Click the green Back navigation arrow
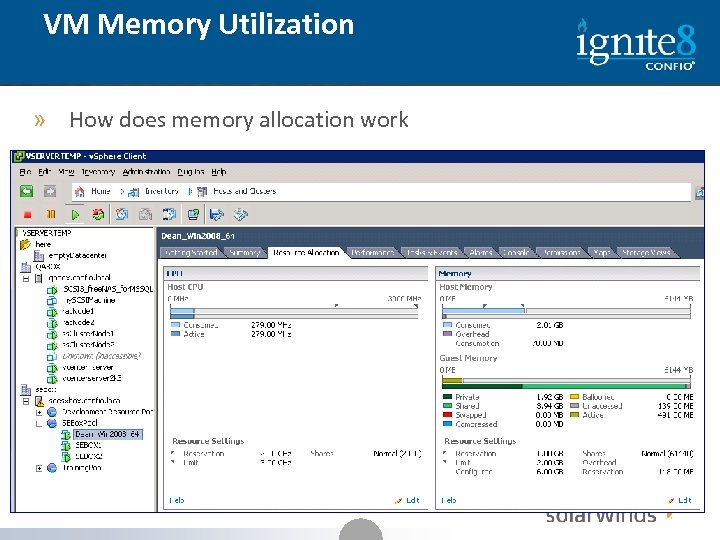Screen dimensions: 720x540 point(27,191)
